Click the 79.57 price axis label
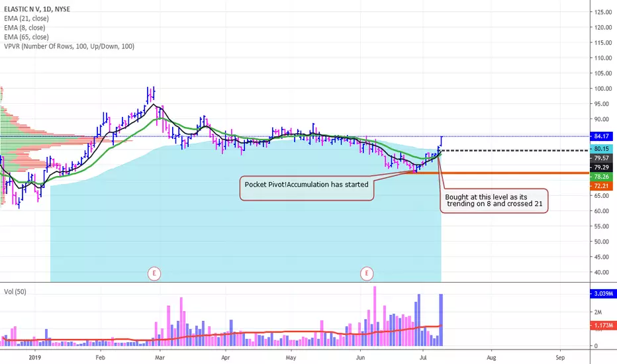This screenshot has width=617, height=364. click(x=601, y=158)
